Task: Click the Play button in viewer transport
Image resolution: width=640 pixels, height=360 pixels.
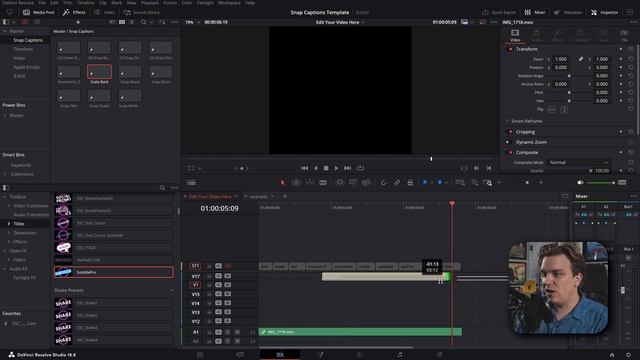Action: tap(336, 168)
